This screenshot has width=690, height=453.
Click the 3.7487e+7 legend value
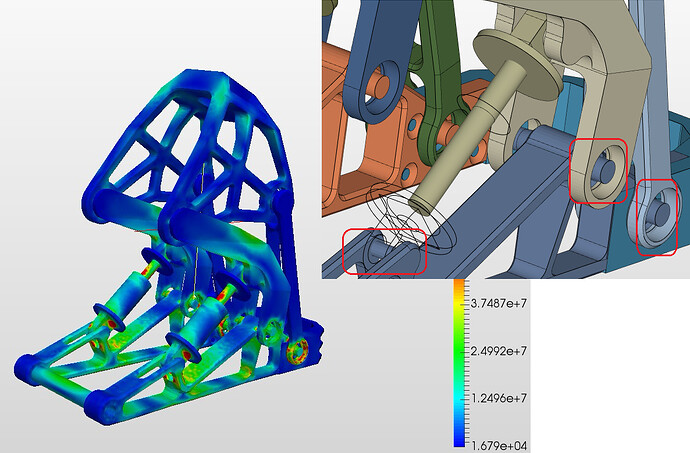(x=499, y=303)
